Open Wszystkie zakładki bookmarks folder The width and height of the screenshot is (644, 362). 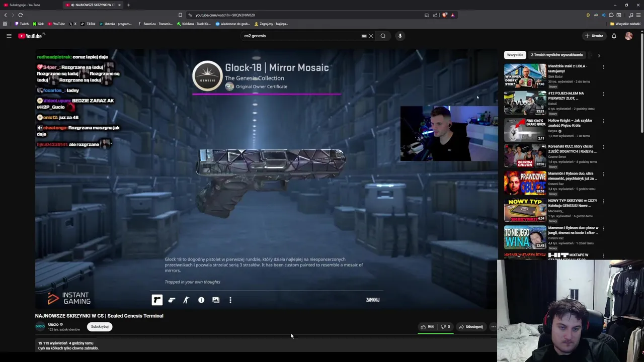[x=625, y=24]
